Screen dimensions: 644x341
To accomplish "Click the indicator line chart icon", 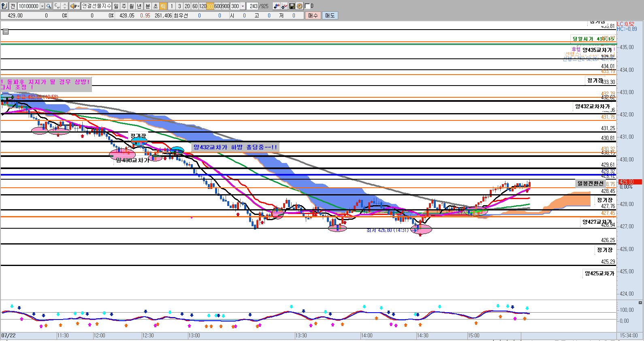I will (284, 6).
